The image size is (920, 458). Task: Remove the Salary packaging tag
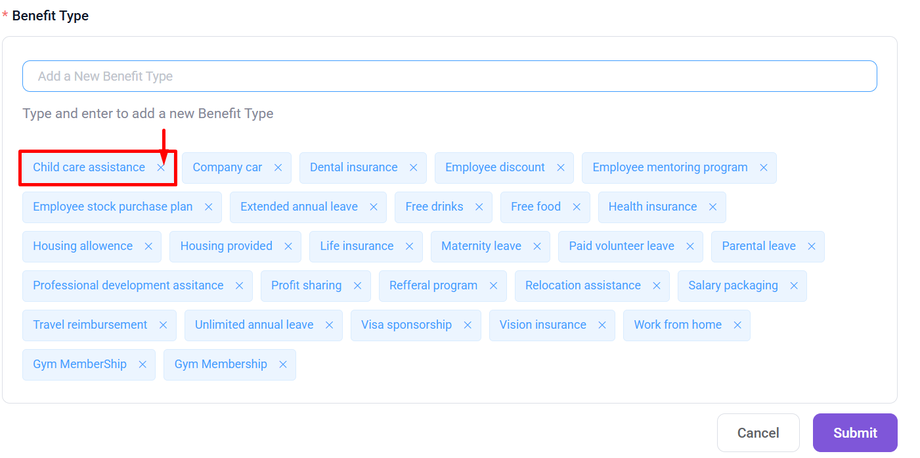tap(794, 286)
